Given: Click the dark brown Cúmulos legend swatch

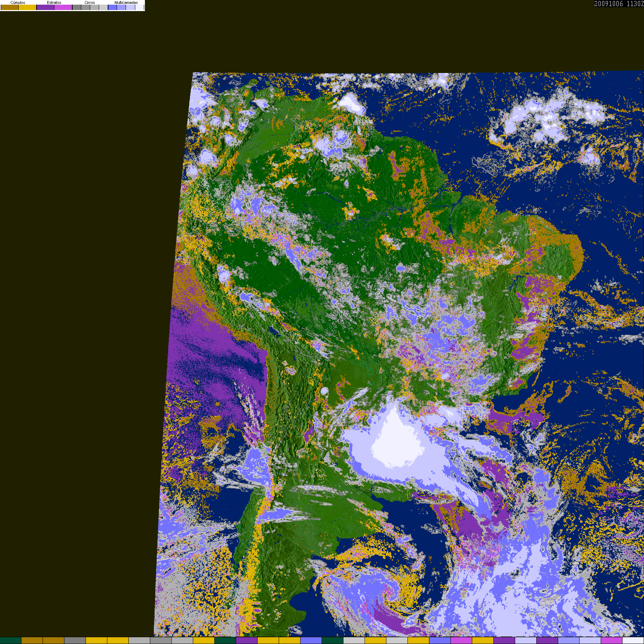Looking at the screenshot, I should click(x=10, y=7).
